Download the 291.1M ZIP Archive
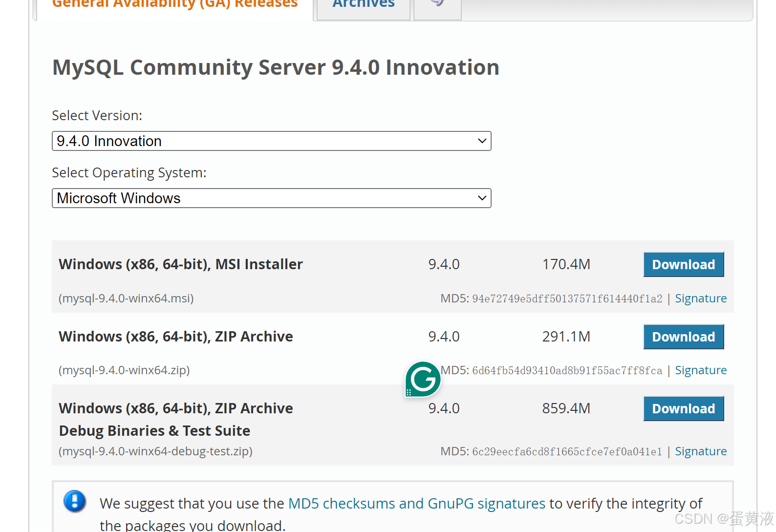 pyautogui.click(x=684, y=337)
